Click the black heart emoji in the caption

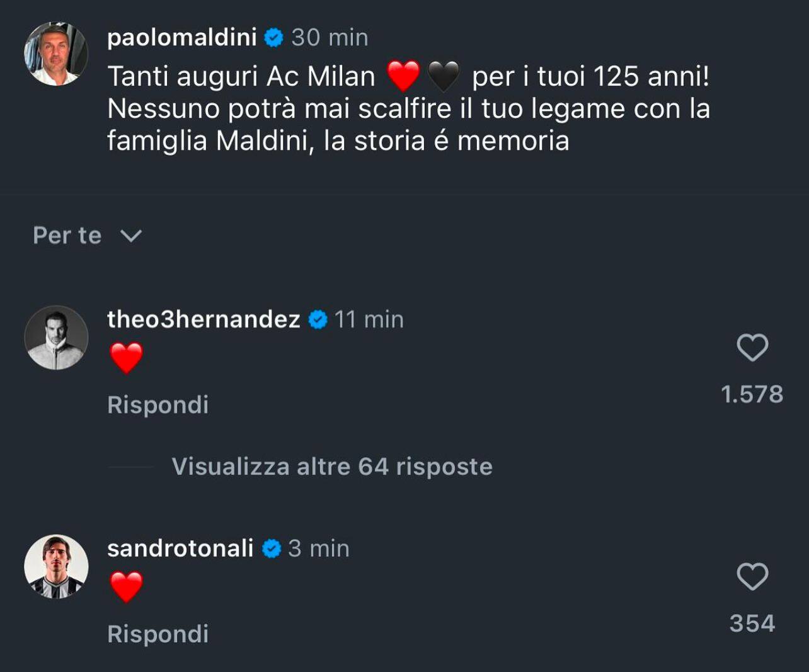pyautogui.click(x=444, y=76)
